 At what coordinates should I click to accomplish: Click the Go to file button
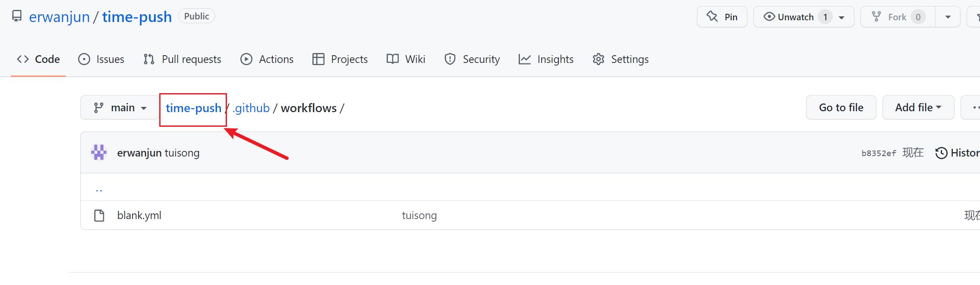(x=841, y=107)
